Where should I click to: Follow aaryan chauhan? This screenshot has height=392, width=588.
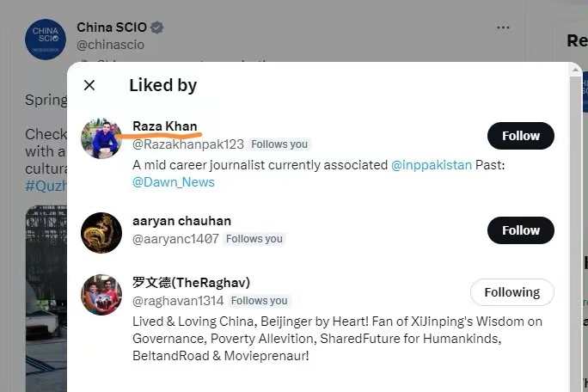coord(520,230)
